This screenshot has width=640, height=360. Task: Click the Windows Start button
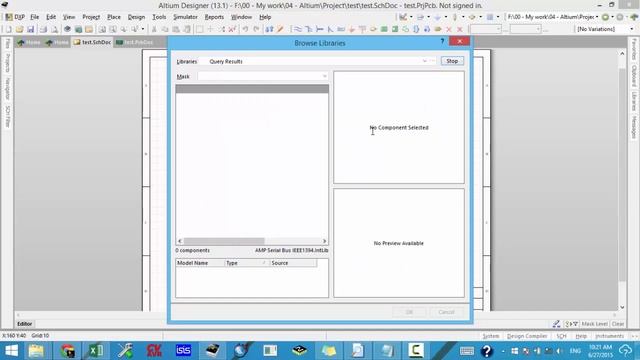click(x=11, y=351)
